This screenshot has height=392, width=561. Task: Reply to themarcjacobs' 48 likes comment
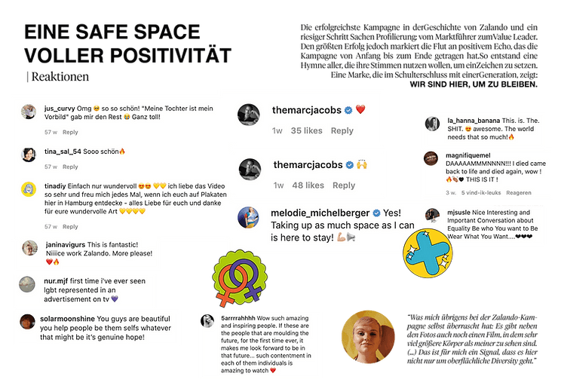(x=344, y=185)
